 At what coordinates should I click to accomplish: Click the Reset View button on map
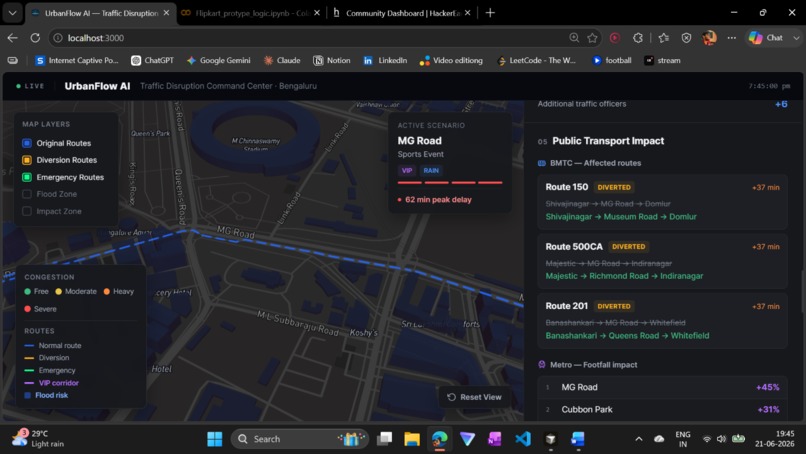click(474, 397)
